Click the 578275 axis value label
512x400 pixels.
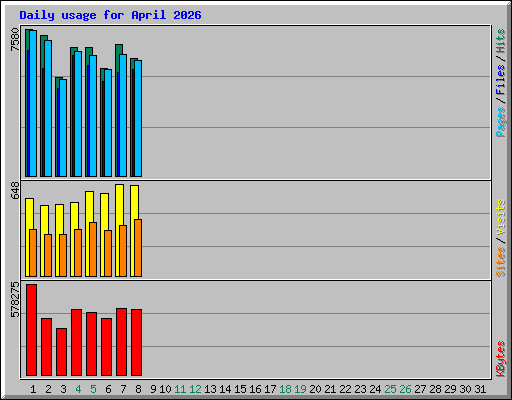(x=15, y=300)
